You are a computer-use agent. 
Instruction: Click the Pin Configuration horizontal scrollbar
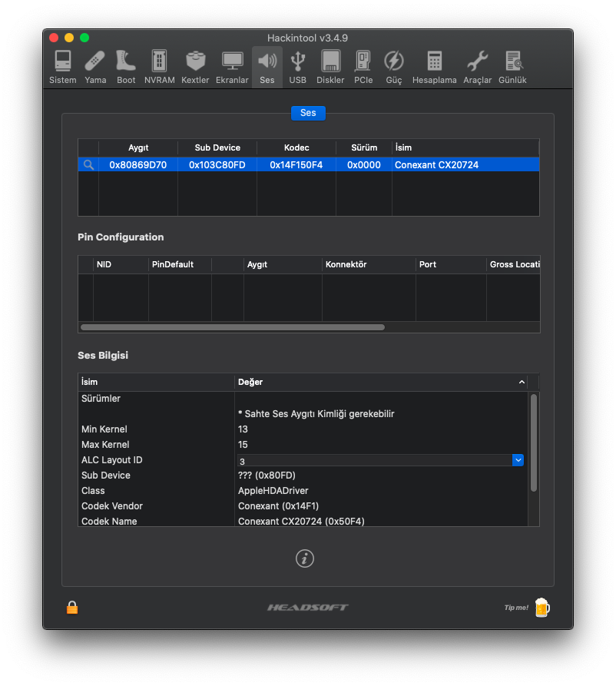click(x=232, y=327)
